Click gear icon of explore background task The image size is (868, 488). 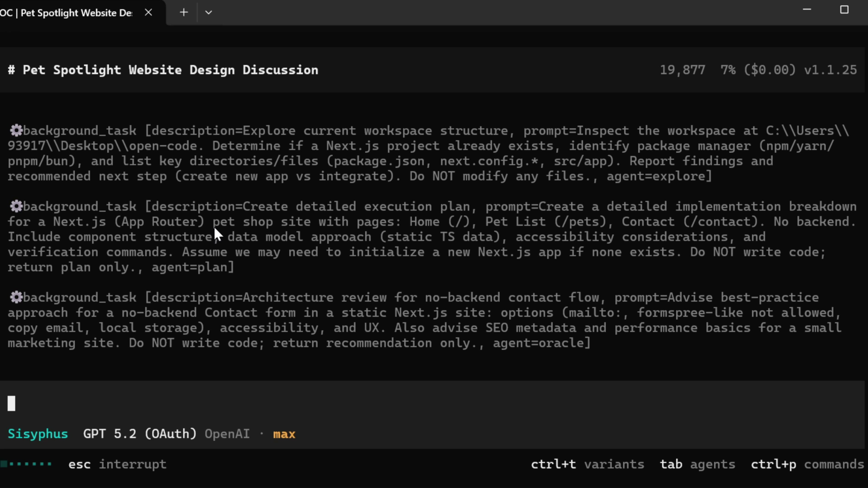[x=16, y=130]
